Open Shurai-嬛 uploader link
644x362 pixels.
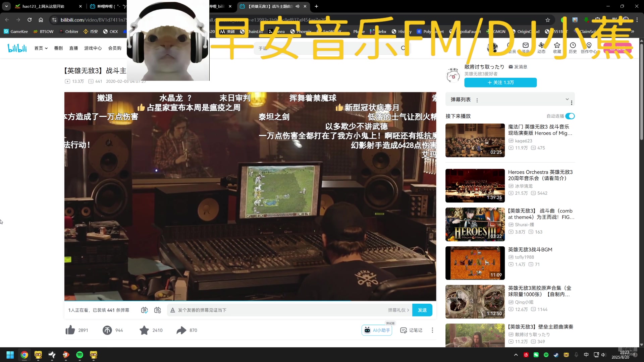[x=524, y=225]
